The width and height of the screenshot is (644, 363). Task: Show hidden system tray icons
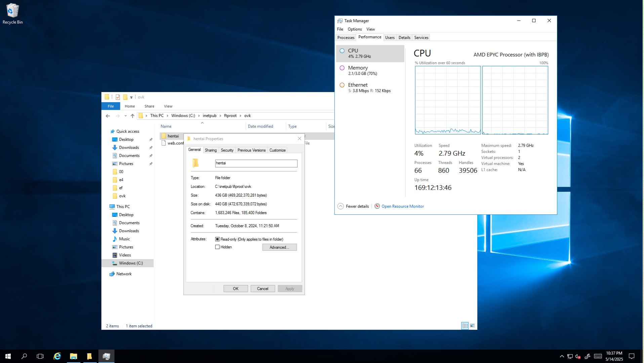(x=562, y=356)
